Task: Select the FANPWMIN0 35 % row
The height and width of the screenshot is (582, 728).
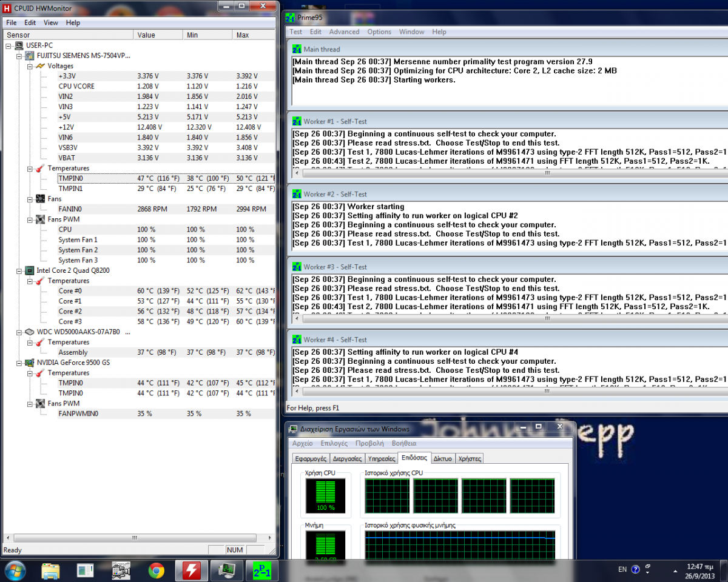Action: click(x=166, y=413)
